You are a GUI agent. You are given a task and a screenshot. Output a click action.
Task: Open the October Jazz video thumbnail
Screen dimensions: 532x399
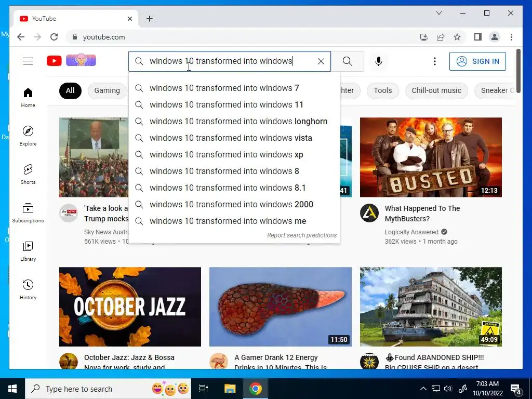[130, 307]
